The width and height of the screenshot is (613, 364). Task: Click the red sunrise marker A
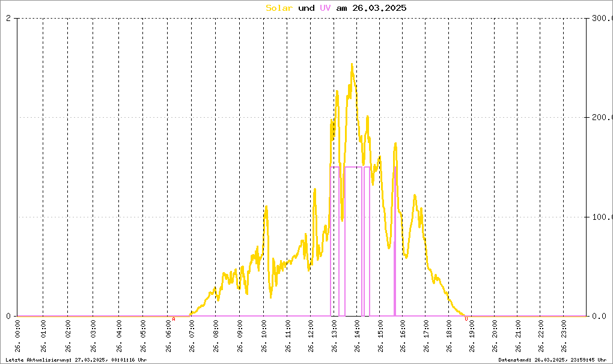(174, 320)
